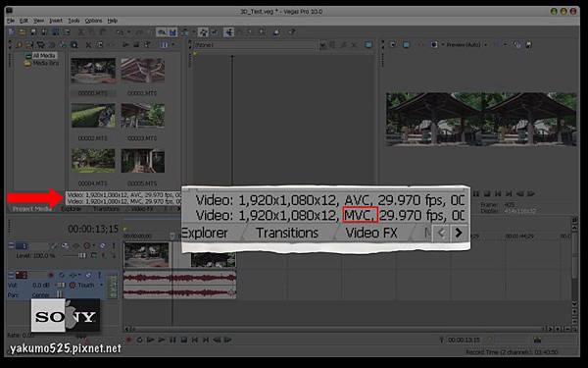The width and height of the screenshot is (588, 368).
Task: Open Media Properties icon in Project Media
Action: pyautogui.click(x=99, y=45)
